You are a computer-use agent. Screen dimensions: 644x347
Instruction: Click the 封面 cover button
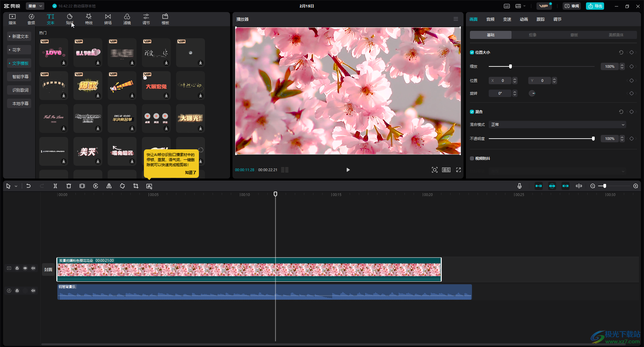coord(48,269)
